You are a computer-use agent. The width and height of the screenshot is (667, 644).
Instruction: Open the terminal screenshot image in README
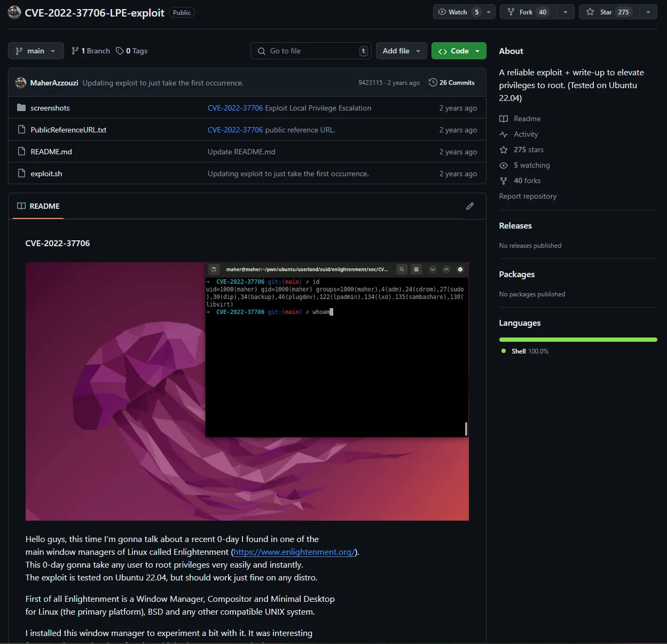pos(247,391)
